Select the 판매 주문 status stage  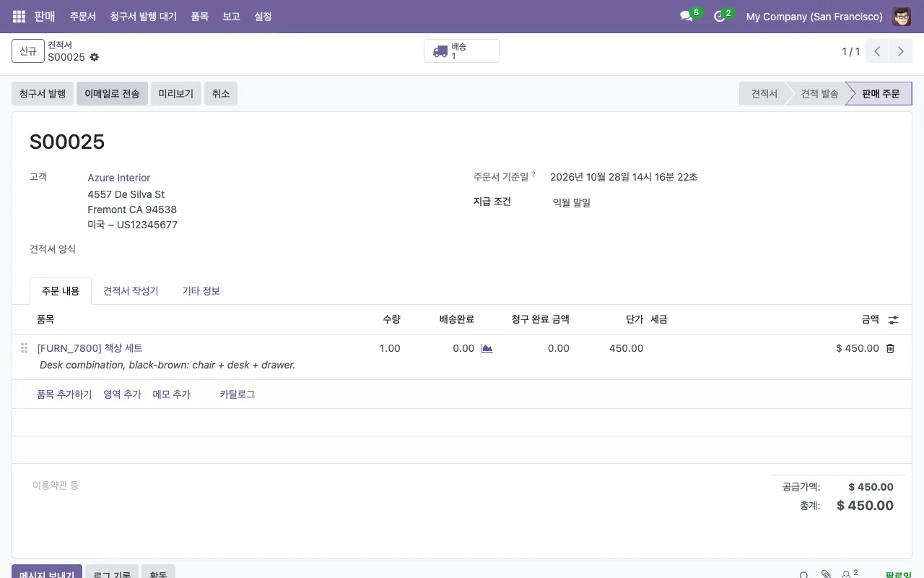point(881,94)
